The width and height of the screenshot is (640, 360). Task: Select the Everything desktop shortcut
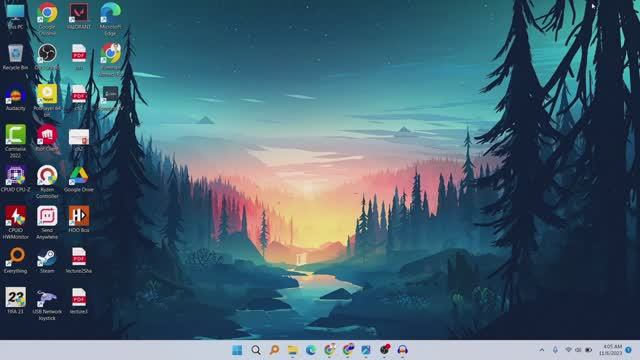[x=16, y=260]
